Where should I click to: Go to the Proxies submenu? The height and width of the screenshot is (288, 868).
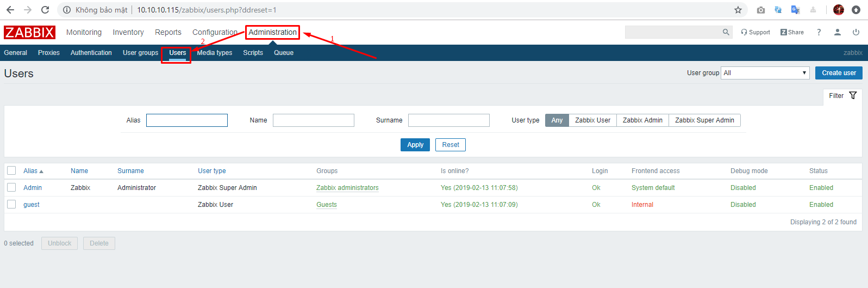click(x=49, y=53)
